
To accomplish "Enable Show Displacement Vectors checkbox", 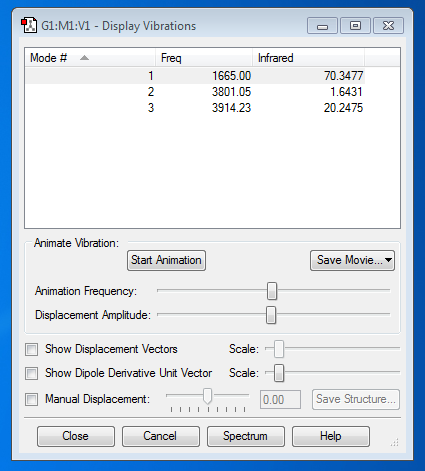I will [x=32, y=349].
